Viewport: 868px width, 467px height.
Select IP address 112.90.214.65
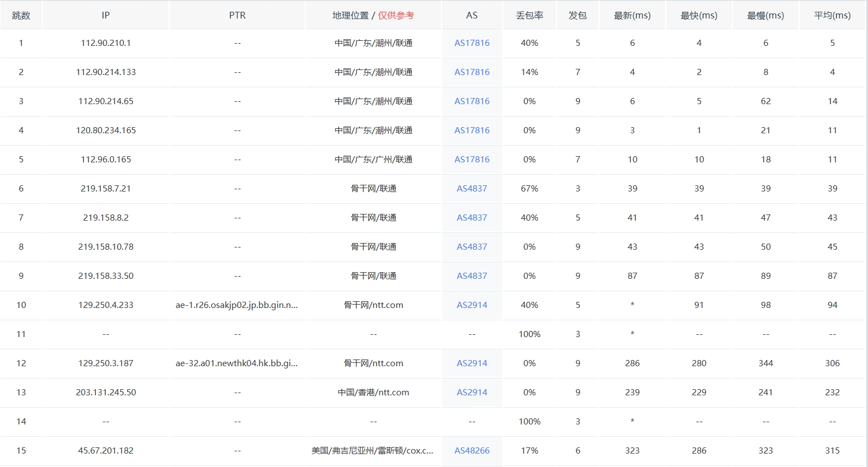(106, 101)
